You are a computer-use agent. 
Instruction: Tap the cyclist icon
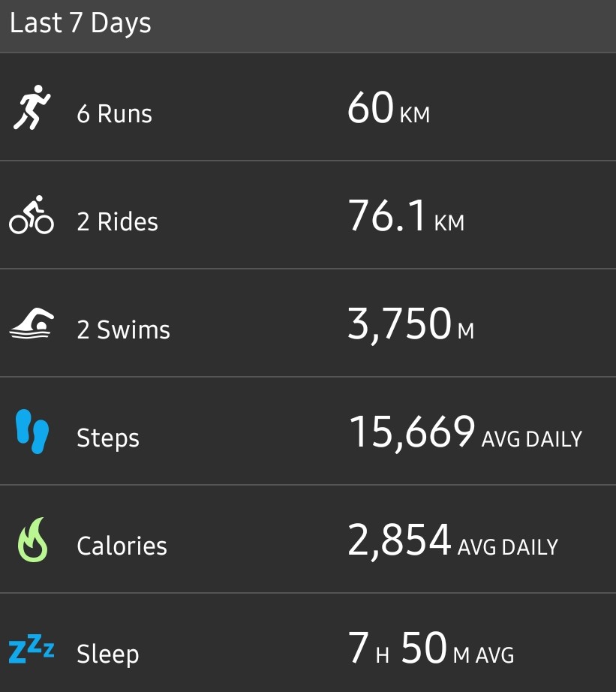tap(32, 215)
